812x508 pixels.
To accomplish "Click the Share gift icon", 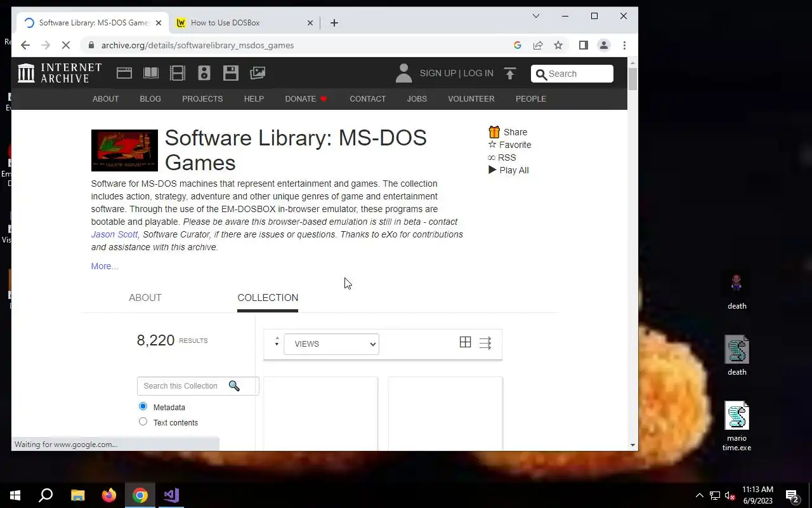I will (x=494, y=132).
